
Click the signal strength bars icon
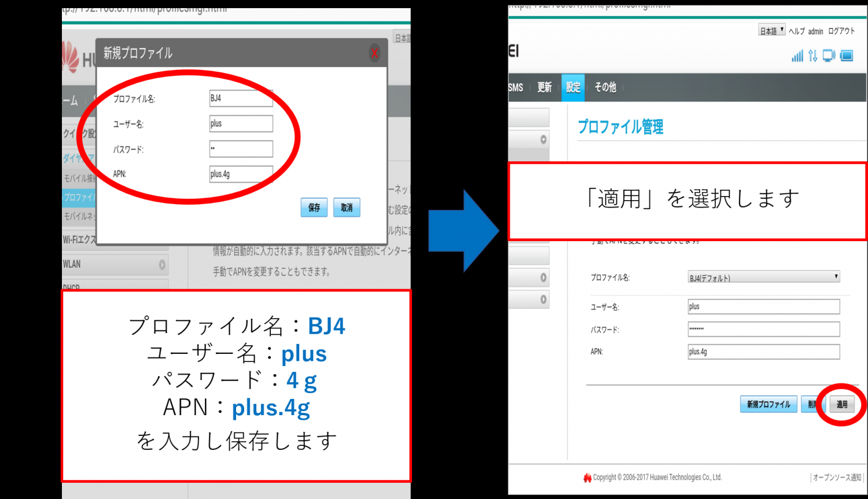tap(797, 56)
